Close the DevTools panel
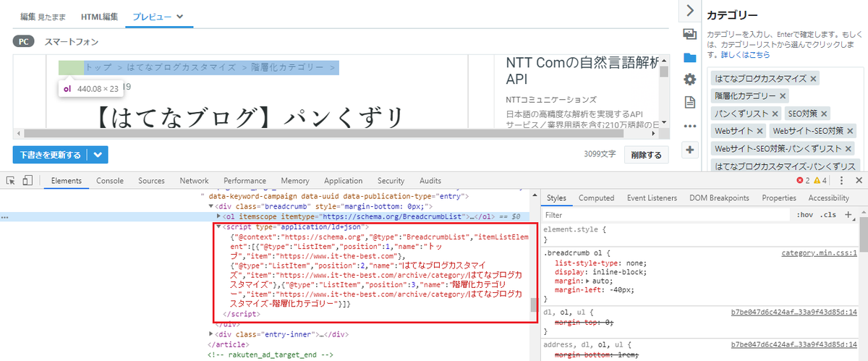 (x=859, y=181)
